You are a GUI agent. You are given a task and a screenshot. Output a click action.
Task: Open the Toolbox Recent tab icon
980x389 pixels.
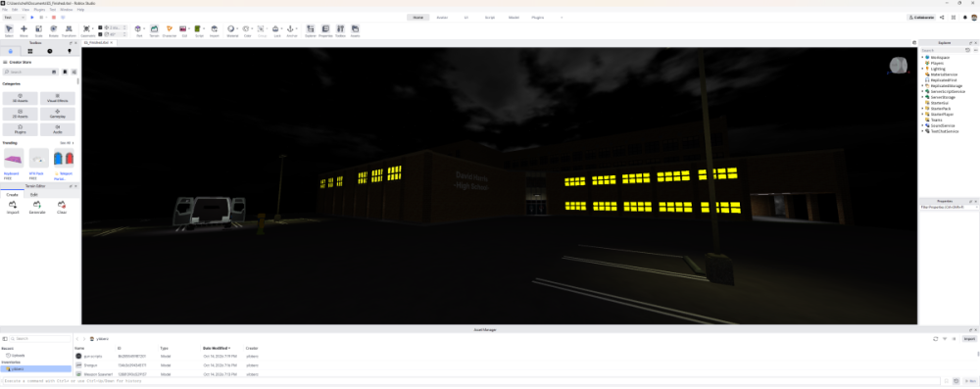(50, 51)
